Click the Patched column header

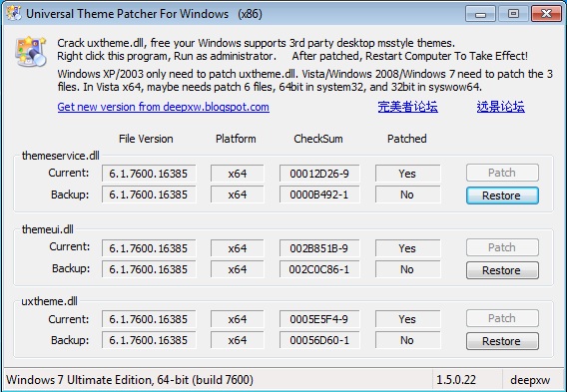407,139
